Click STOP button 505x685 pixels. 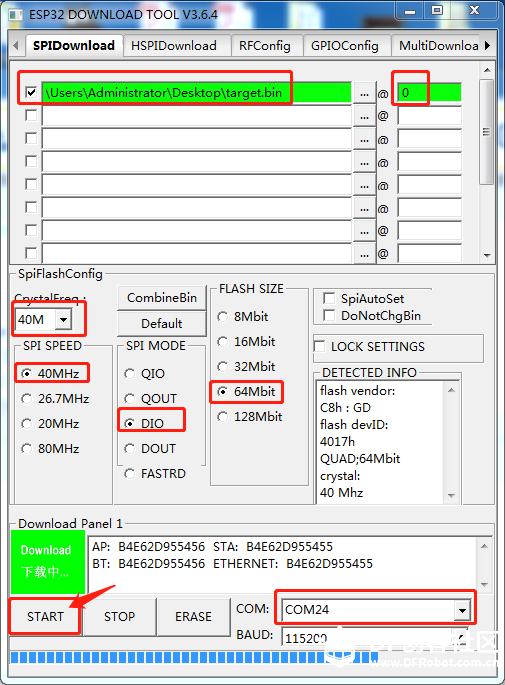coord(119,616)
